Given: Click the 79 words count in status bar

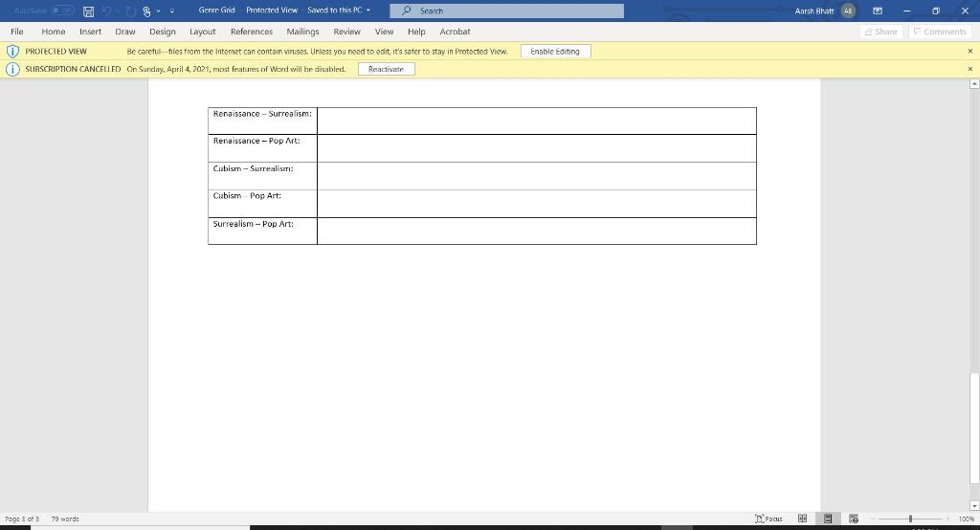Looking at the screenshot, I should pyautogui.click(x=65, y=519).
